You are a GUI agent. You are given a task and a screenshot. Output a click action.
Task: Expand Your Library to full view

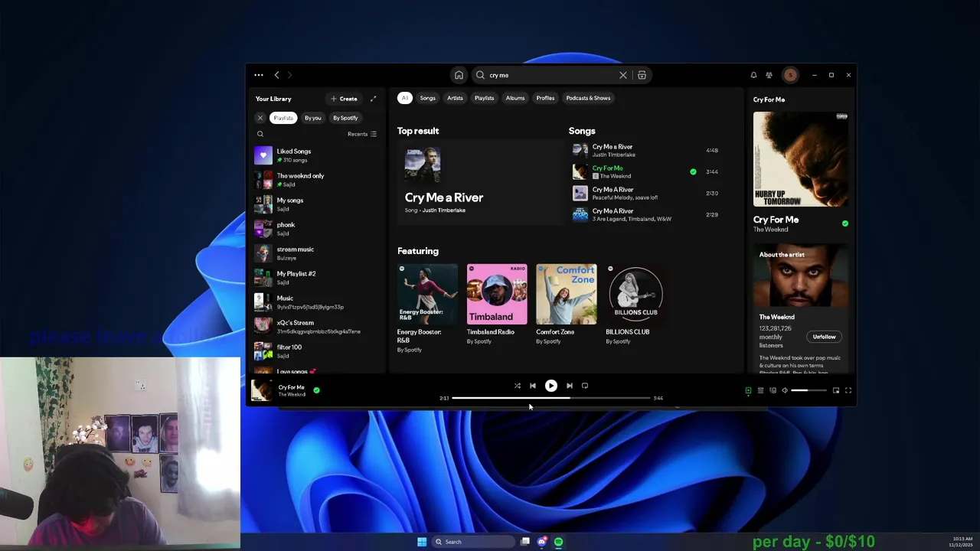pyautogui.click(x=373, y=99)
